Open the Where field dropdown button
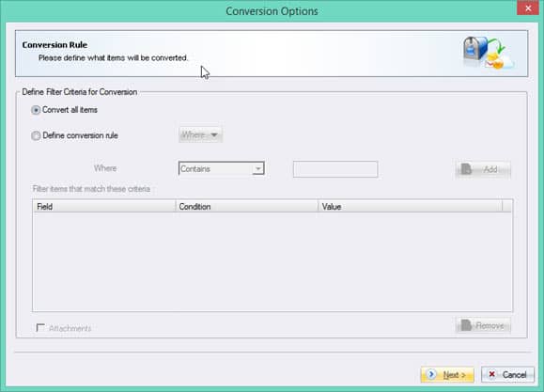Image resolution: width=544 pixels, height=392 pixels. tap(200, 134)
